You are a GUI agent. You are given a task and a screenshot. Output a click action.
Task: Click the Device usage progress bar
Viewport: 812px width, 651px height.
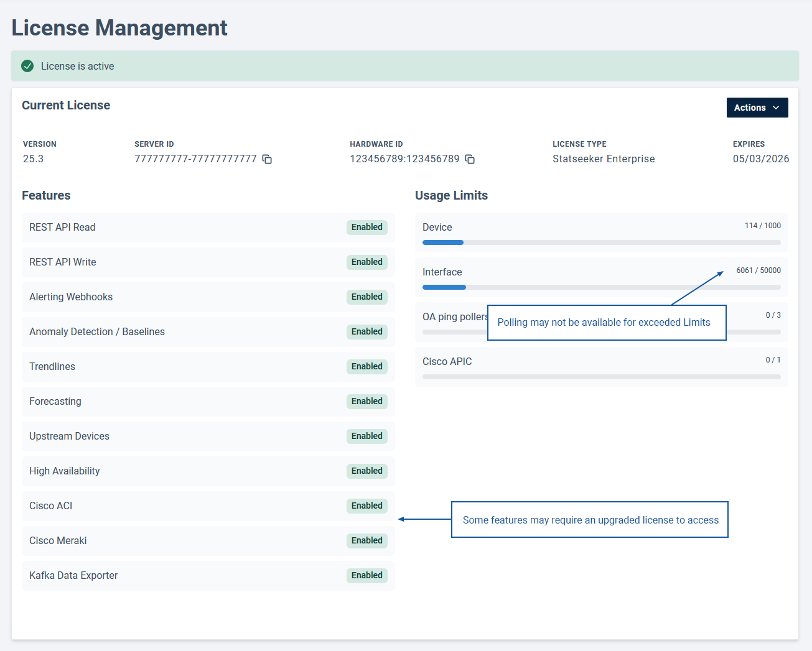[x=601, y=242]
